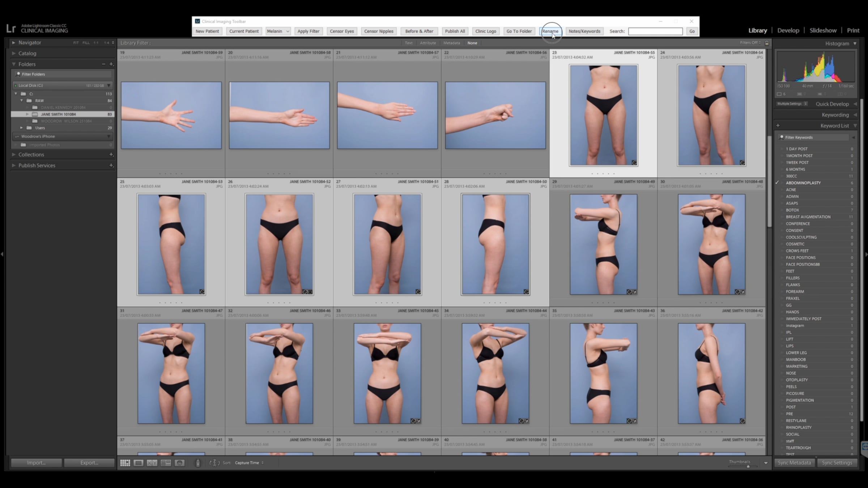
Task: Toggle the 6 MONTHS keyword checkbox
Action: [x=777, y=169]
